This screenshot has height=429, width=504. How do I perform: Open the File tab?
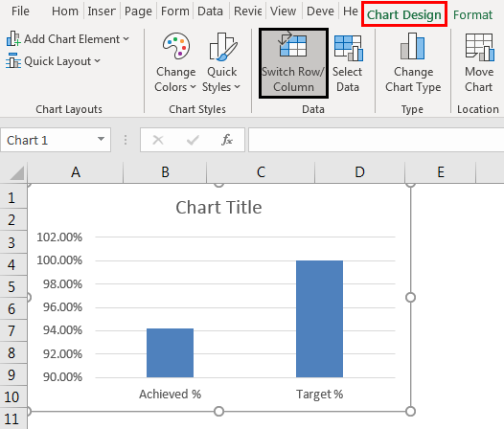coord(20,11)
